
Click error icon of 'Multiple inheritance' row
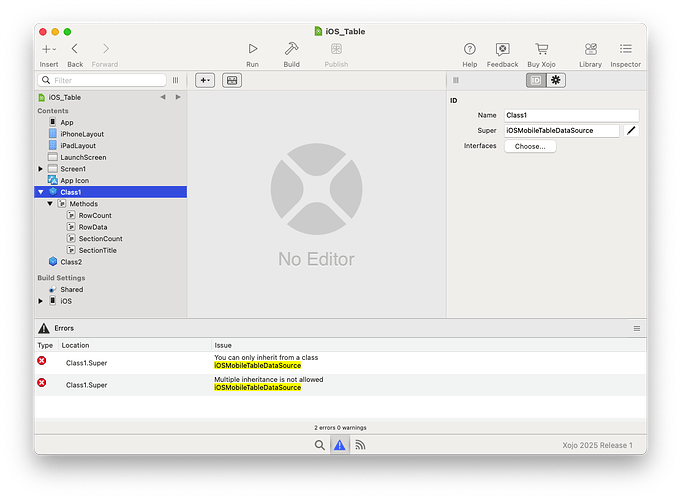coord(42,382)
